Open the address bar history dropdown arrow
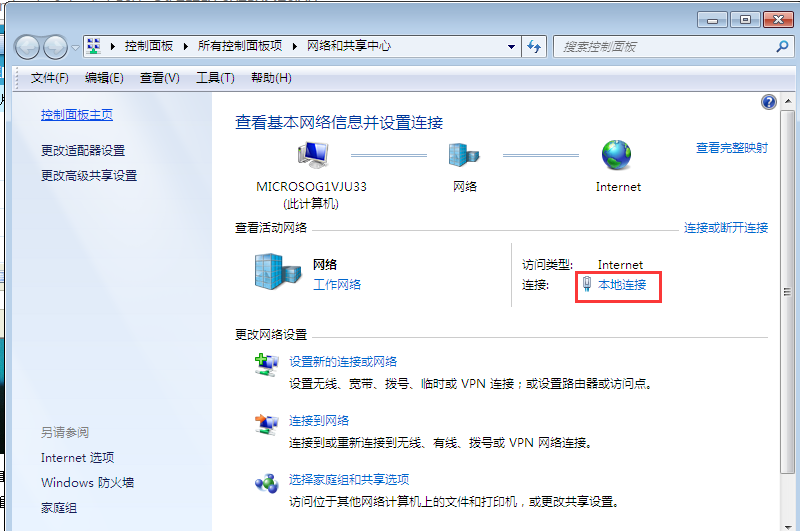 click(511, 47)
